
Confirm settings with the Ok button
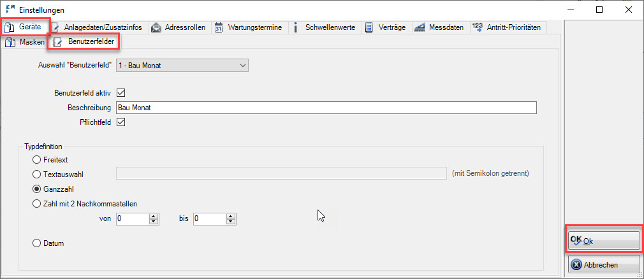pos(604,241)
